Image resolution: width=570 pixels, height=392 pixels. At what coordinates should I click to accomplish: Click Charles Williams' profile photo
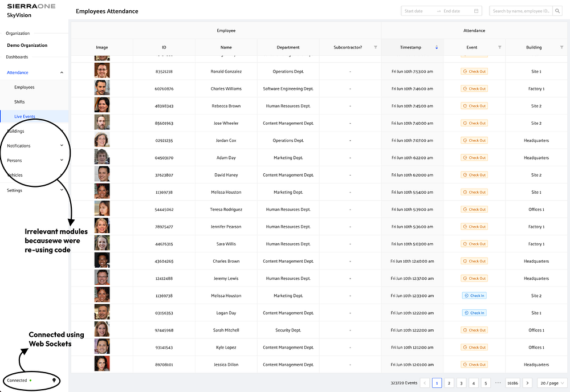point(102,88)
